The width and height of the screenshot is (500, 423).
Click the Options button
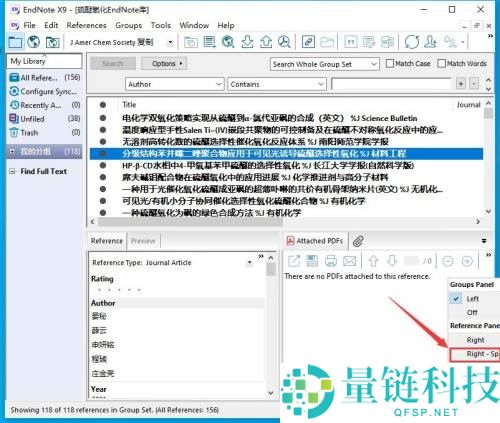coord(164,63)
